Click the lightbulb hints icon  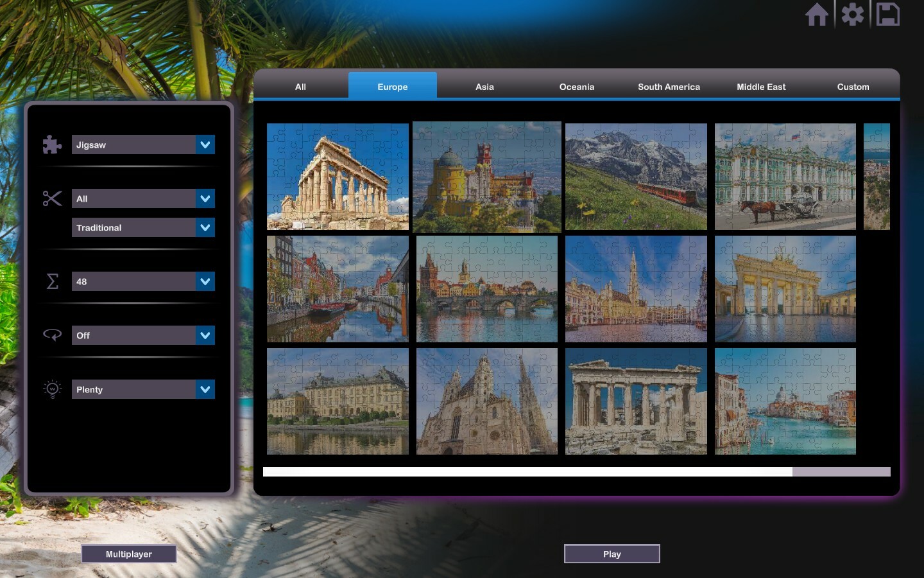[51, 389]
